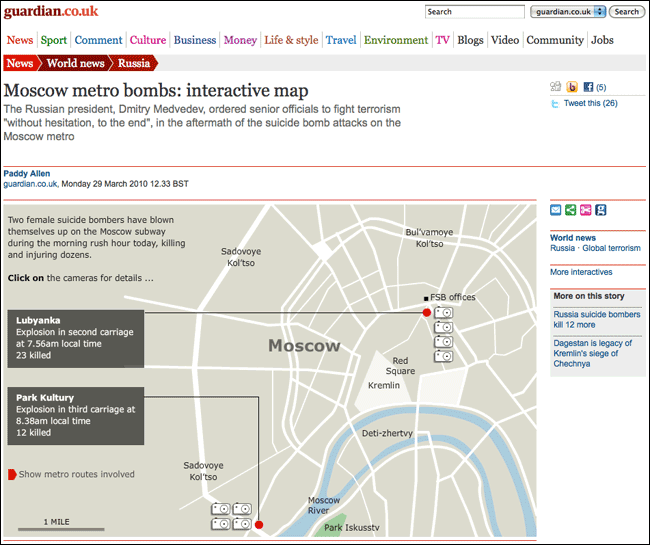
Task: Click the Twitter bird icon
Action: click(555, 104)
